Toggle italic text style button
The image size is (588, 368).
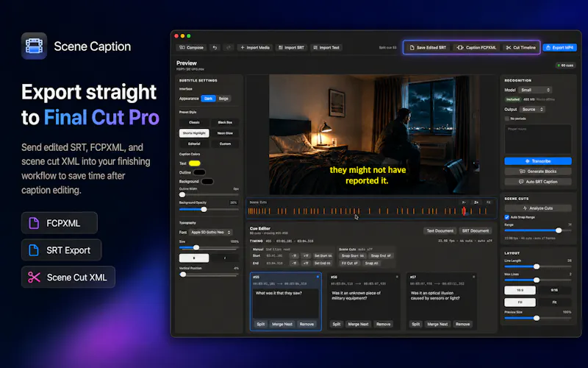(x=225, y=258)
